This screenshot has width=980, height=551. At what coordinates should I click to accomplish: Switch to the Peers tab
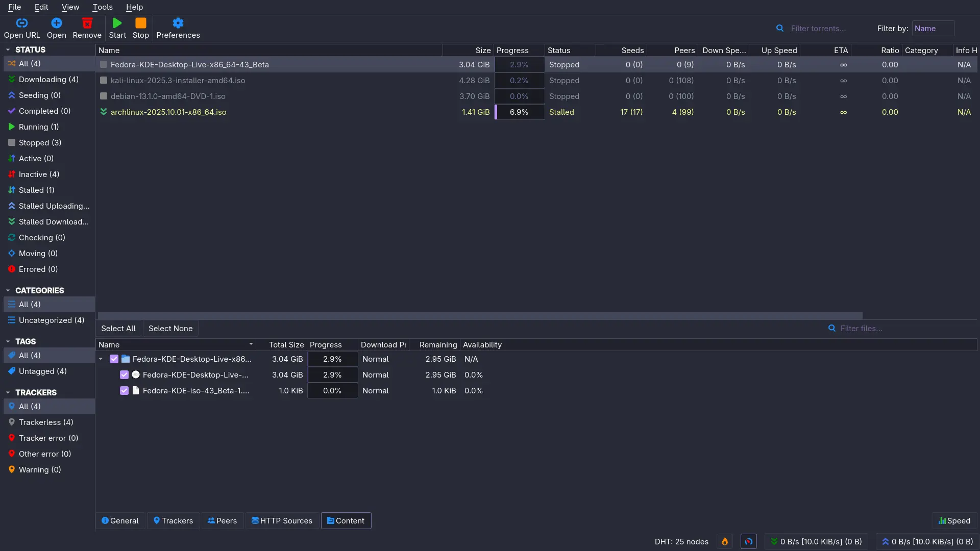click(x=223, y=521)
